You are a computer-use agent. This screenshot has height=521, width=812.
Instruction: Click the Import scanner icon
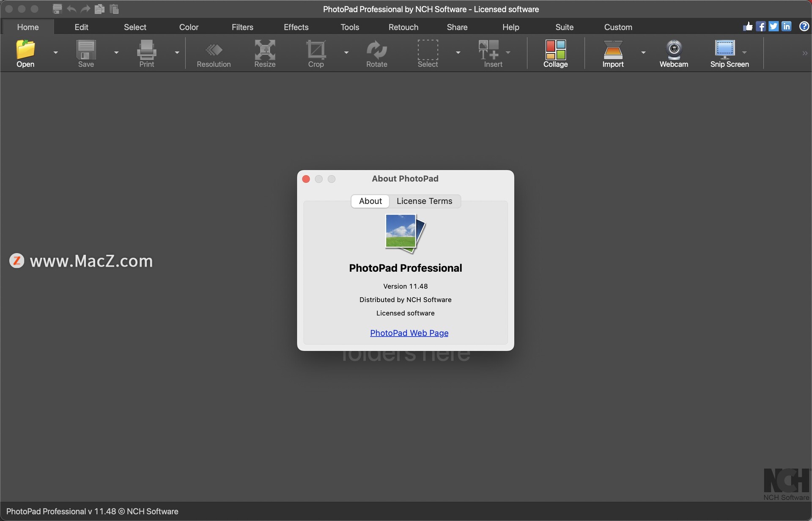point(613,50)
